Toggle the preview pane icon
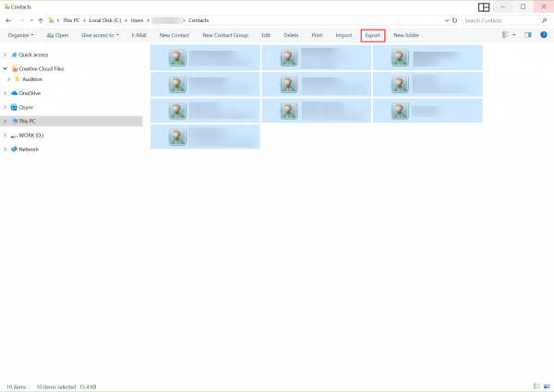 click(x=528, y=34)
